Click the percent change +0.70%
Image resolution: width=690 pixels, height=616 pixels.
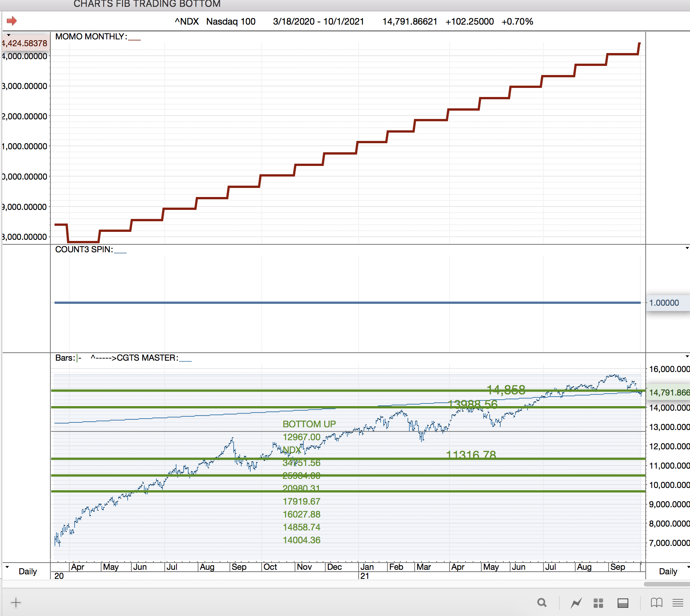click(x=517, y=21)
